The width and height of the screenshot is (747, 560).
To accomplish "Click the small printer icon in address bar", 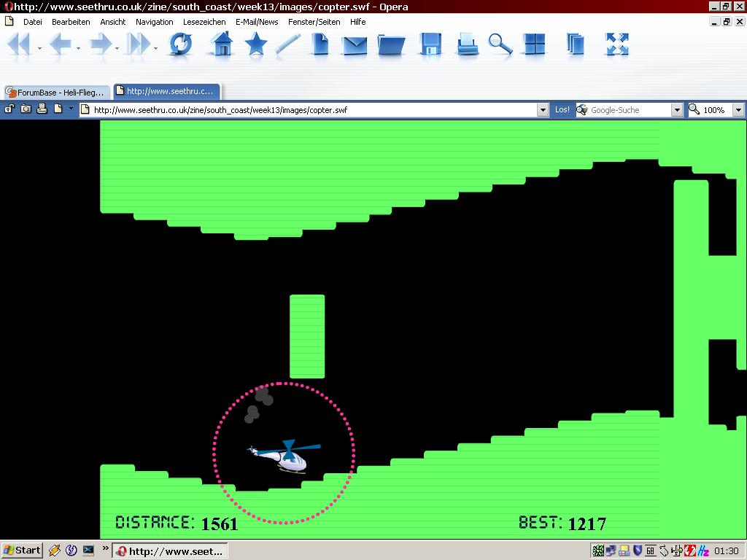I will tap(42, 109).
